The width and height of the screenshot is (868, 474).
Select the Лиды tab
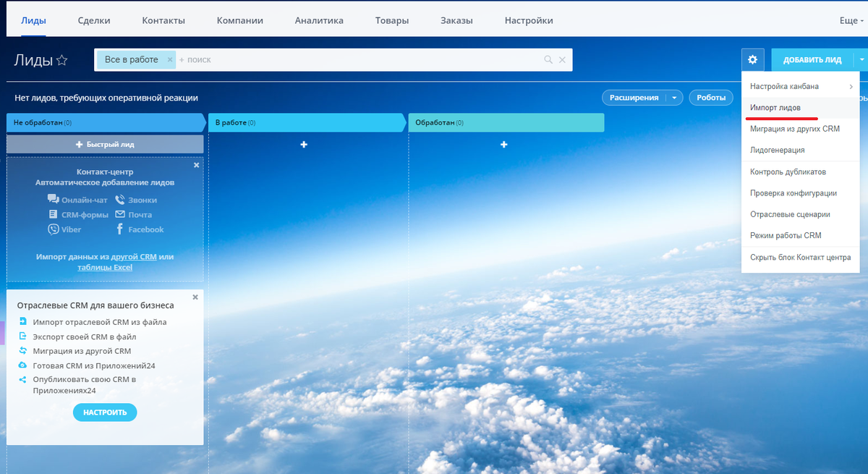[34, 20]
